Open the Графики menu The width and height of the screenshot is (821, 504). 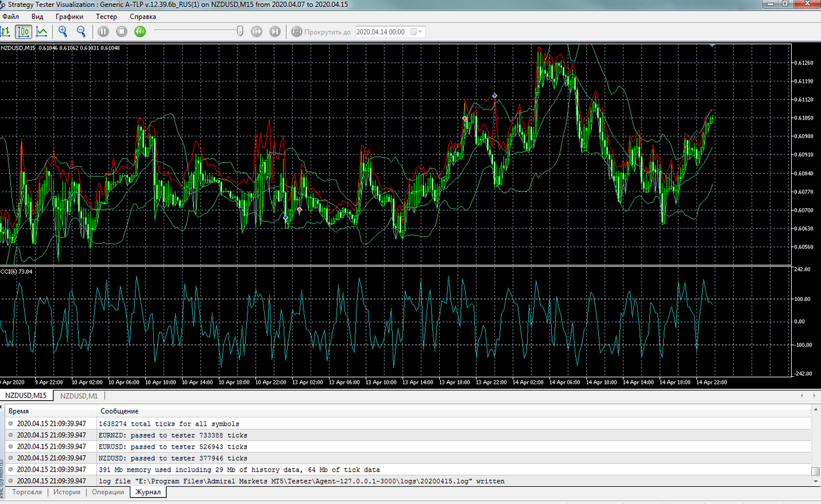tap(69, 17)
